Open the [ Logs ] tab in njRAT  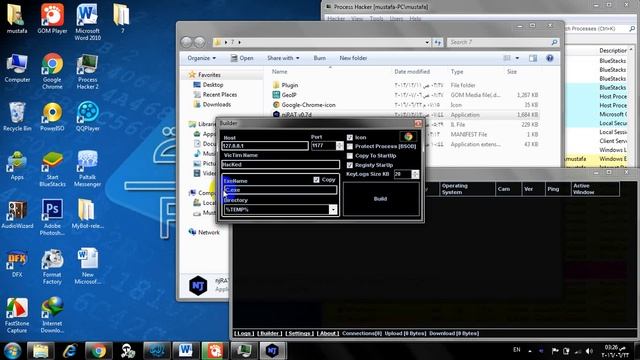click(244, 333)
